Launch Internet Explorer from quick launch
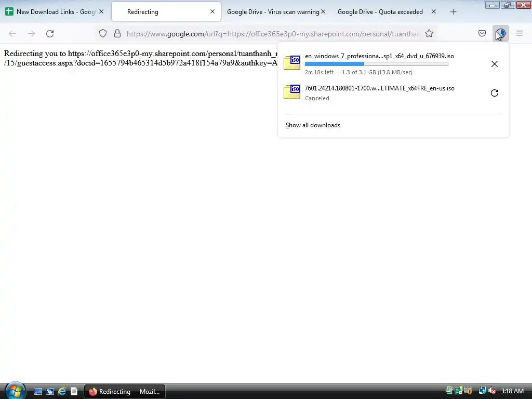 pos(62,392)
